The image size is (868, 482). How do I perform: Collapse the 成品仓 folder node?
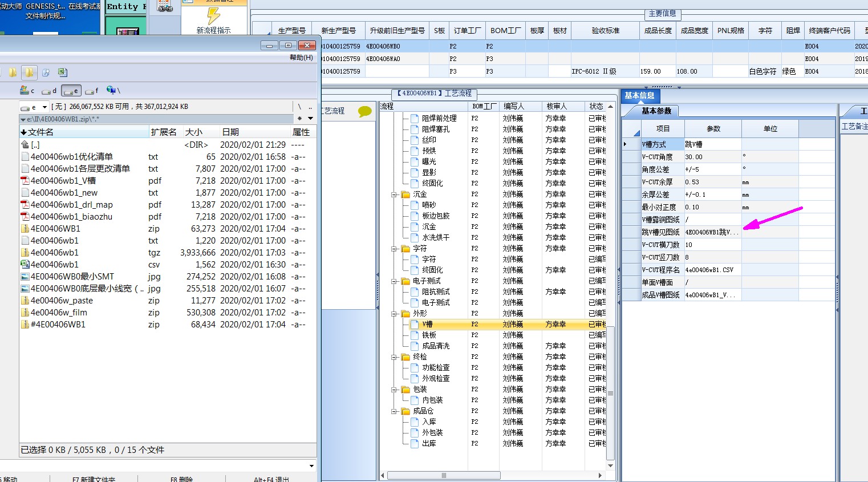click(x=394, y=411)
